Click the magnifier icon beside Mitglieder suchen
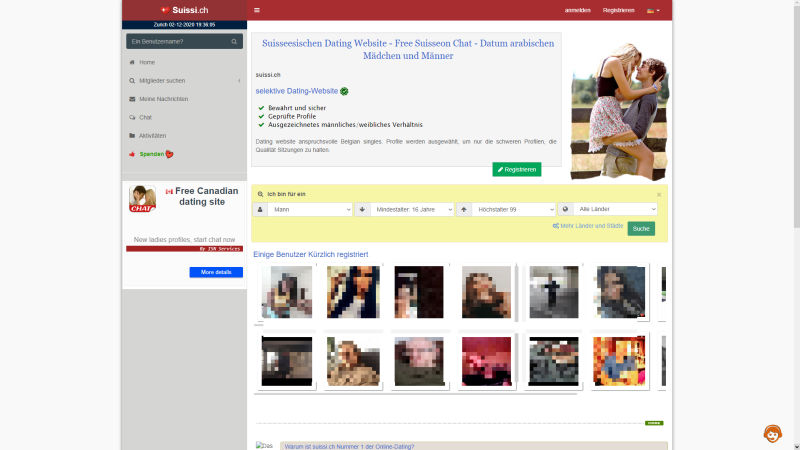Viewport: 800px width, 450px height. [x=132, y=81]
